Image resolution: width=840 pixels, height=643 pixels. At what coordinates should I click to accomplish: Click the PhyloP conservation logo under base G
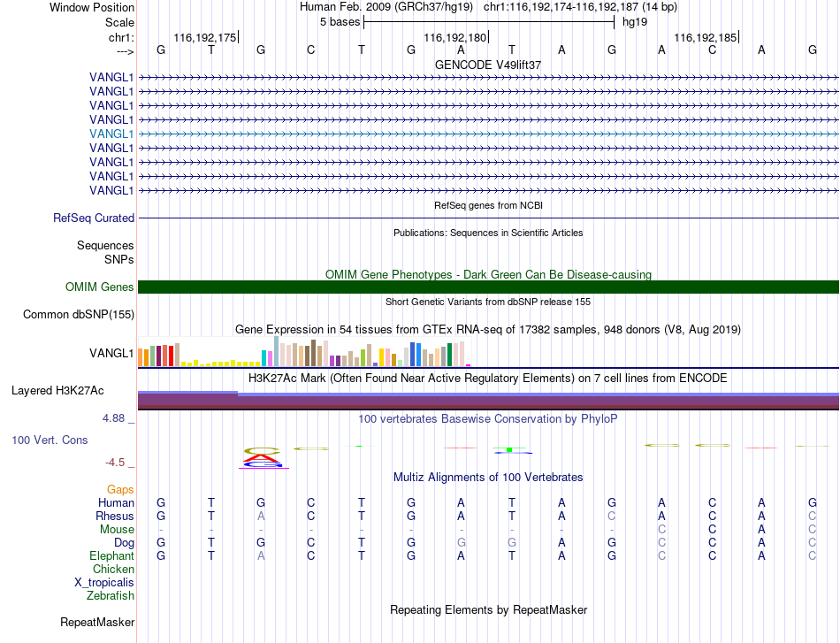point(262,457)
